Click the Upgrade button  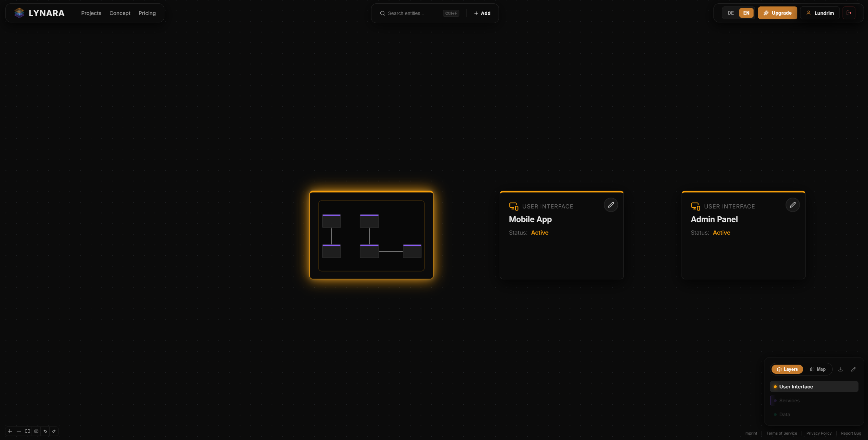pos(777,13)
